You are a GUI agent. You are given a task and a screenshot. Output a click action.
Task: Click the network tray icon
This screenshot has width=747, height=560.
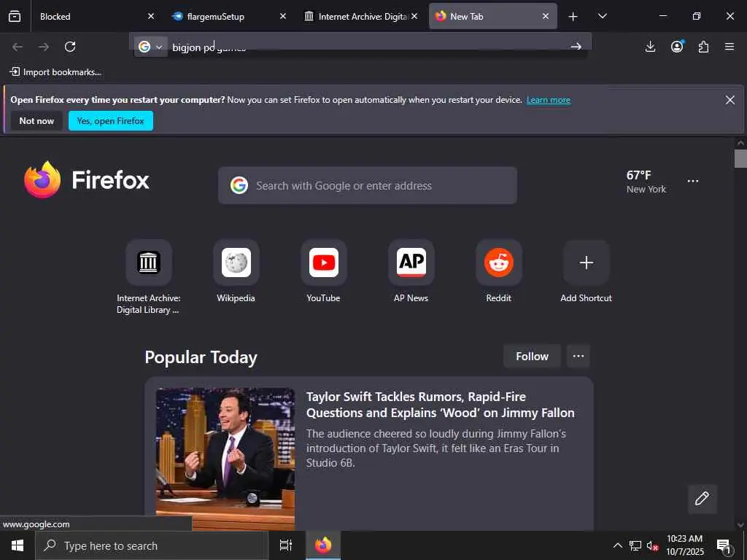point(635,545)
